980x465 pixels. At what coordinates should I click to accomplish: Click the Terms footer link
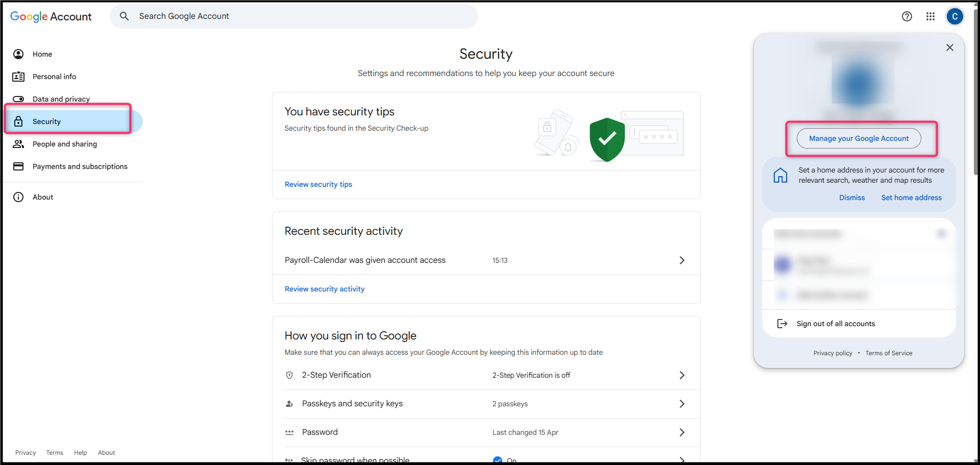(55, 453)
